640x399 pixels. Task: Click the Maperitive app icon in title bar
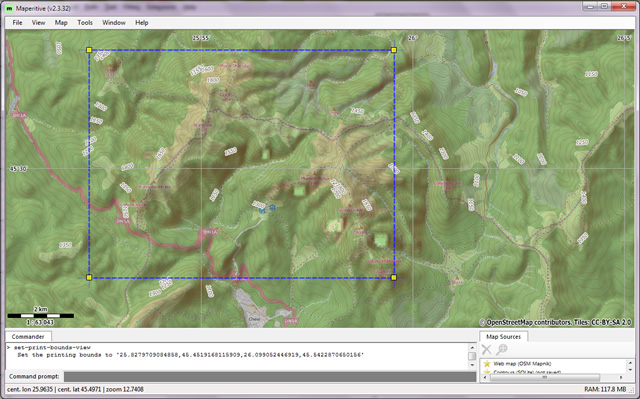pyautogui.click(x=9, y=8)
